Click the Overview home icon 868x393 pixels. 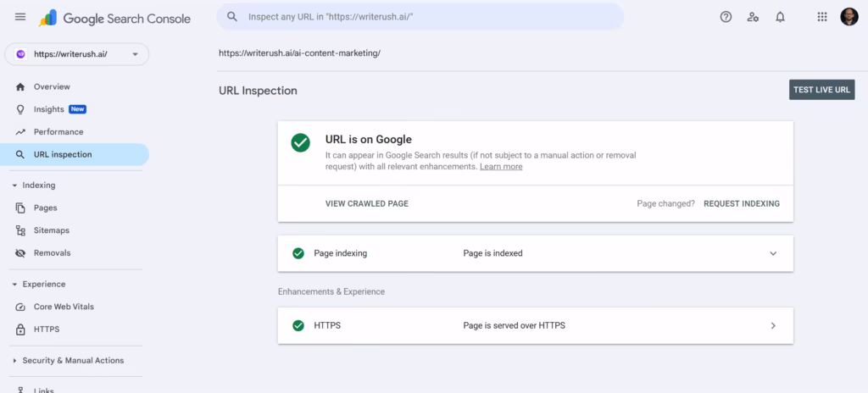coord(20,87)
